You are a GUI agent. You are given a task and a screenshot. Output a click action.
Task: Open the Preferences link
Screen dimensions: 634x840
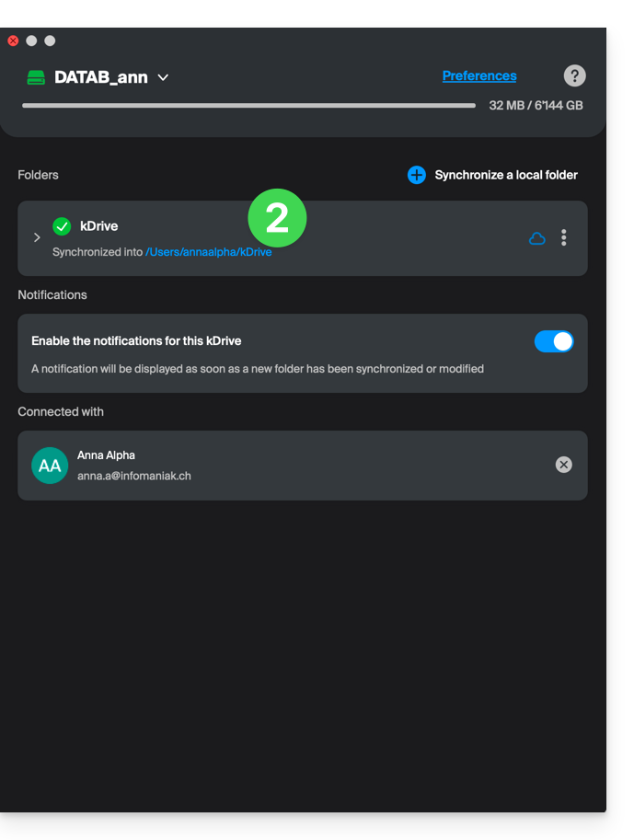(479, 76)
